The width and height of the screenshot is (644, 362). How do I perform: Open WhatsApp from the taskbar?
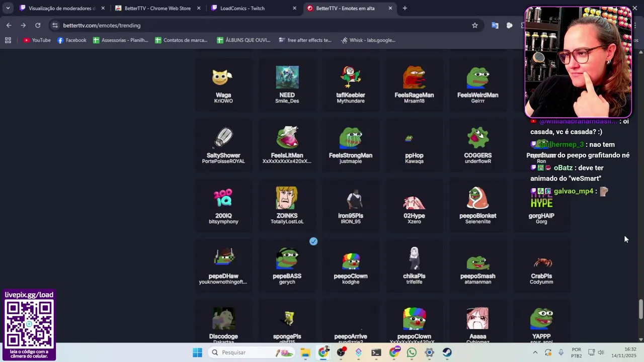[412, 352]
